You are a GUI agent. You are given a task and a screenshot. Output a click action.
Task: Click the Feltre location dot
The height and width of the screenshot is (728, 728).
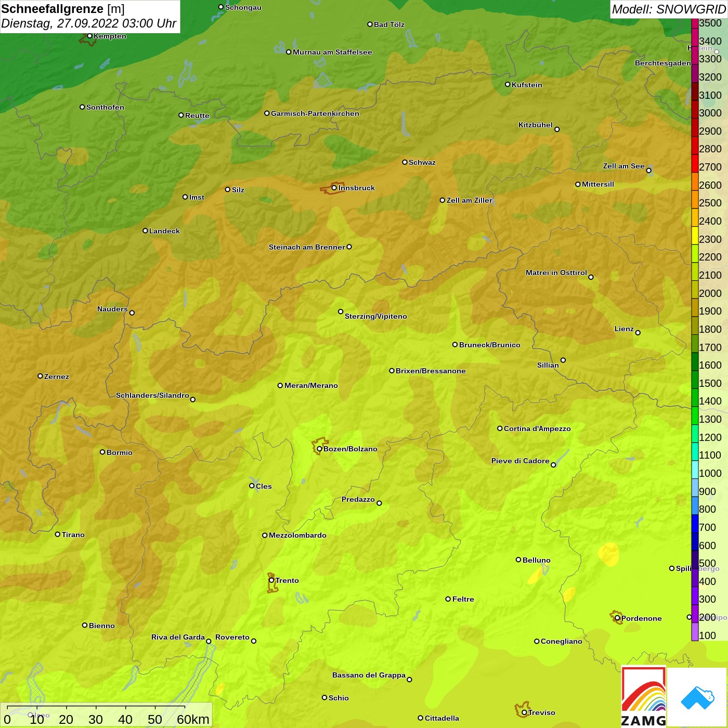(x=448, y=599)
